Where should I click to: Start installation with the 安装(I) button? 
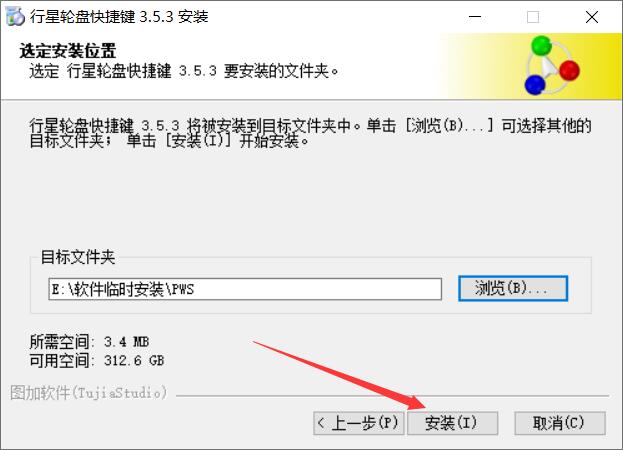pyautogui.click(x=453, y=423)
